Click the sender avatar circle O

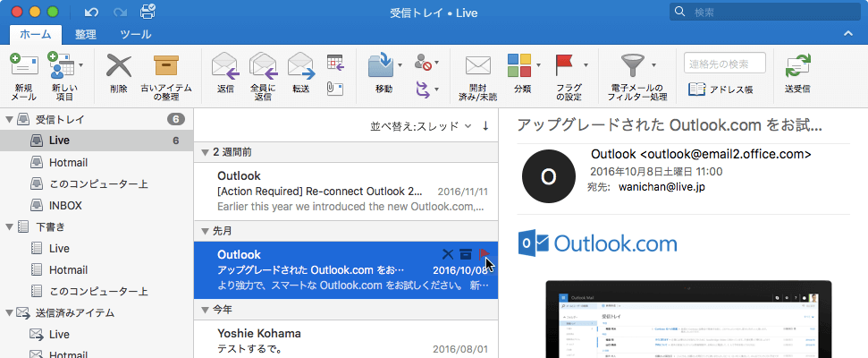[x=548, y=176]
